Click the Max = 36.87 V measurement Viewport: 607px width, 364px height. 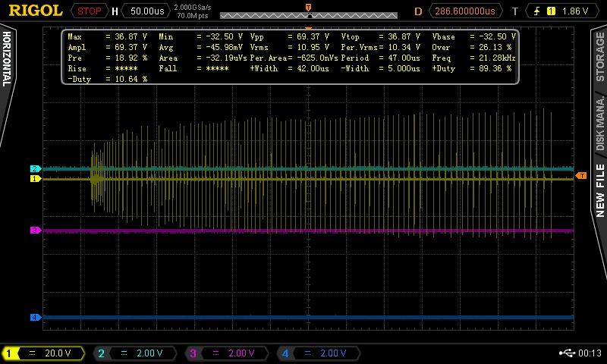pyautogui.click(x=107, y=36)
